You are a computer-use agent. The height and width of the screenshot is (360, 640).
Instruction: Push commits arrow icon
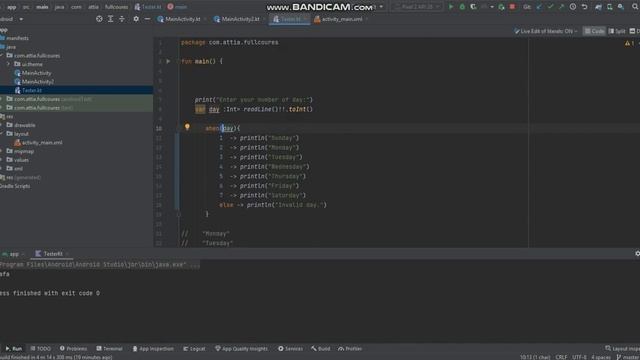tap(561, 7)
